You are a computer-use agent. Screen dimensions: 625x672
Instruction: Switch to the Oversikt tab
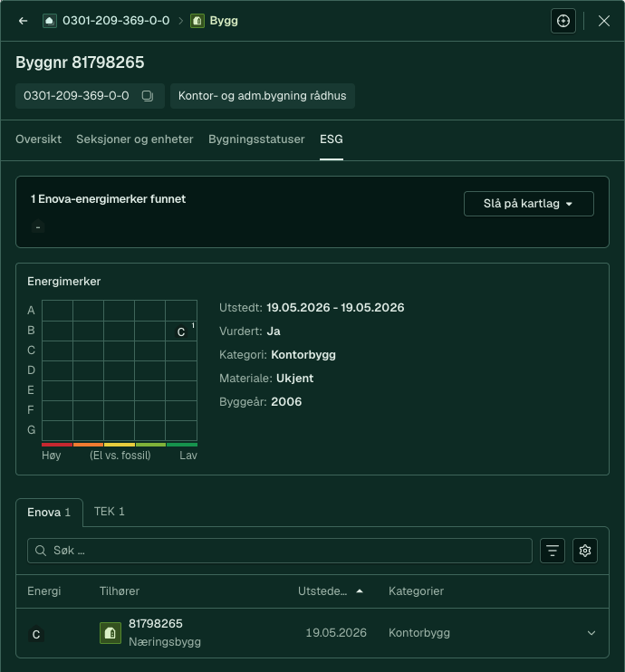(39, 139)
